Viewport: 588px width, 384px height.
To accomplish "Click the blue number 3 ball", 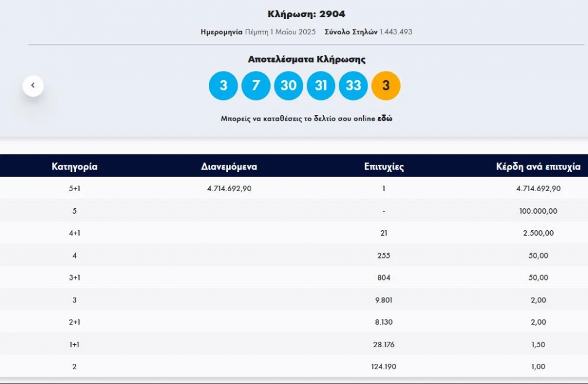I will pos(223,86).
